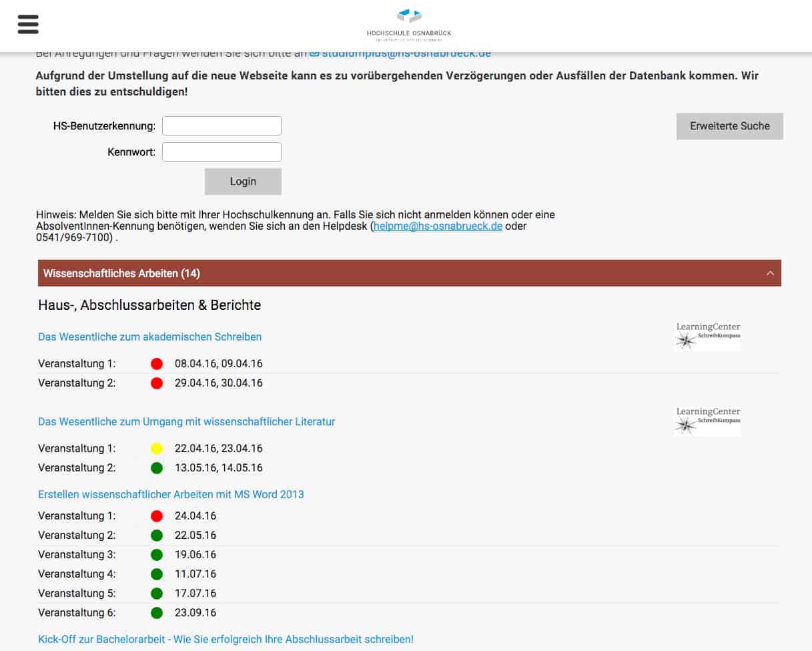Open Das Wesentliche zum Umgang mit wissenschaftlicher Literatur
Image resolution: width=812 pixels, height=651 pixels.
(x=186, y=421)
